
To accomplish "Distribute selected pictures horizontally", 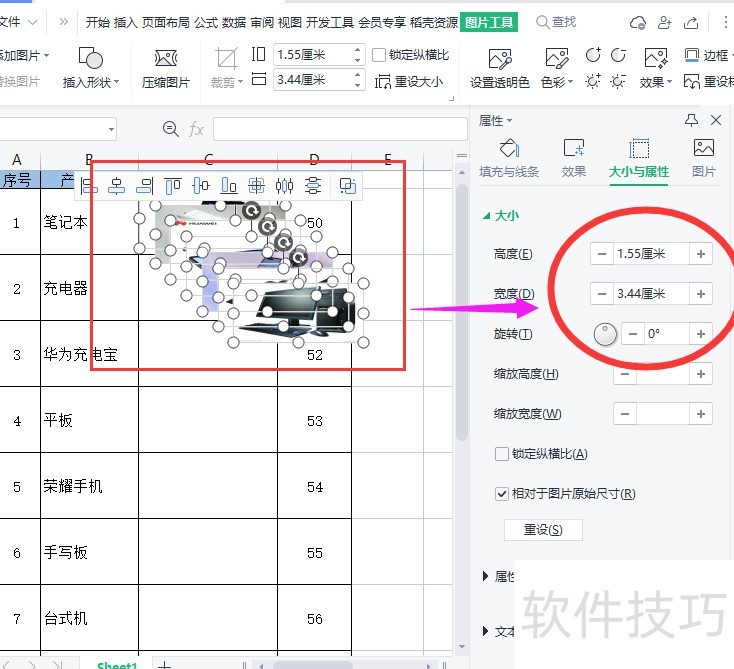I will 285,185.
